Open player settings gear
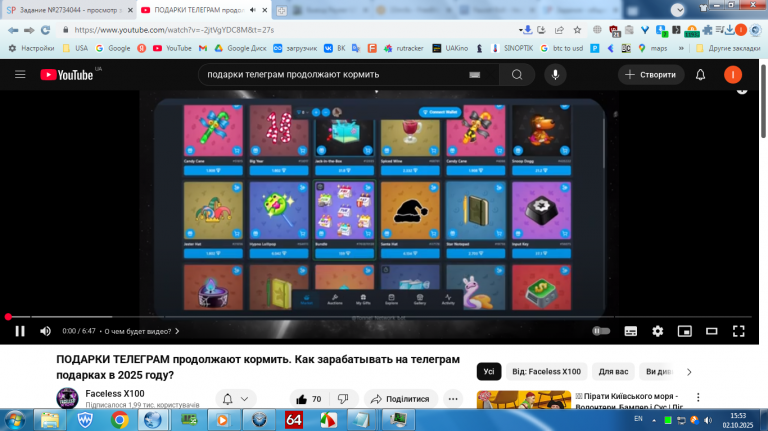This screenshot has width=768, height=431. [x=657, y=331]
